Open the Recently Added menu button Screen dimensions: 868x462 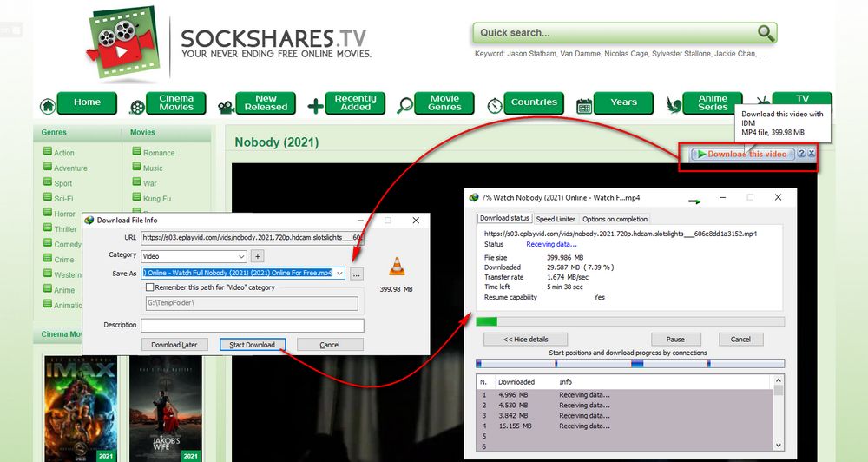[355, 103]
